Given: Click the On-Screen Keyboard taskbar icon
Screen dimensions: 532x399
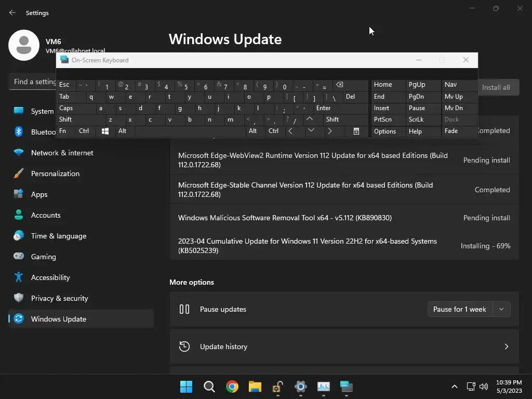Looking at the screenshot, I should 347,387.
